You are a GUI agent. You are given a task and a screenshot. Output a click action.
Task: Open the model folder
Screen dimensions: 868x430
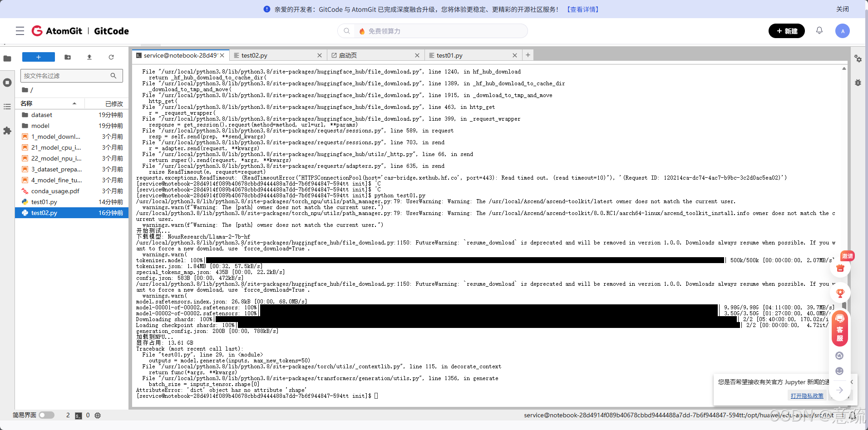pyautogui.click(x=72, y=126)
